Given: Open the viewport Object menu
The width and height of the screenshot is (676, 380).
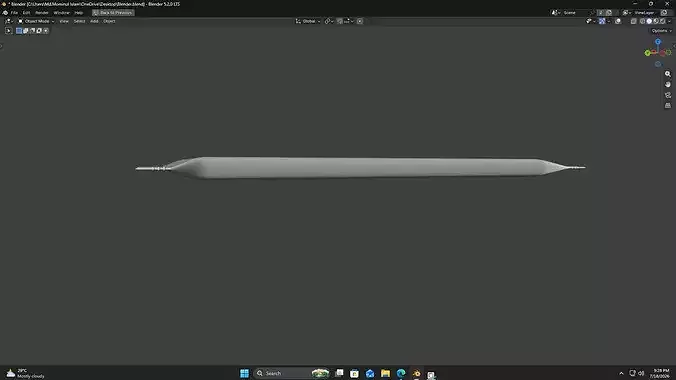Looking at the screenshot, I should [x=109, y=21].
